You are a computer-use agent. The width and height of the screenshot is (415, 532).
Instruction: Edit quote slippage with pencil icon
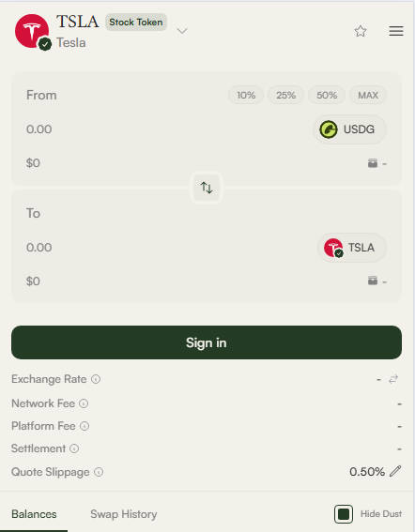coord(395,471)
